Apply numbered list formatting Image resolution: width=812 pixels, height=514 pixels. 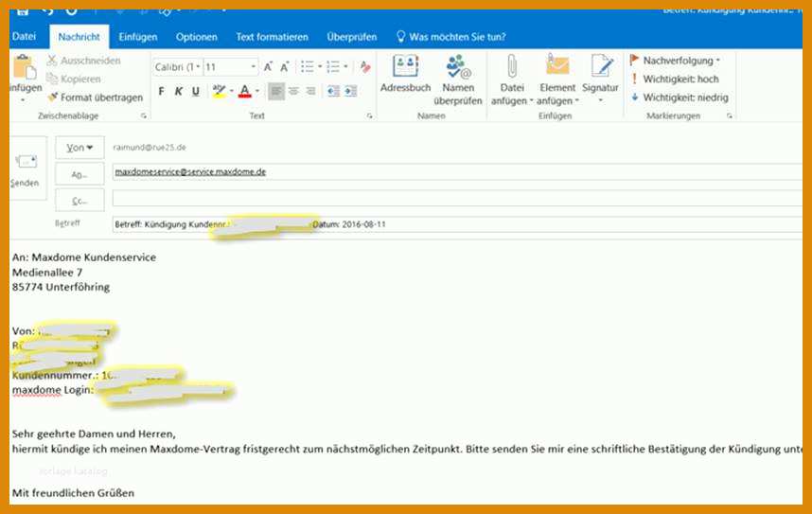click(333, 67)
